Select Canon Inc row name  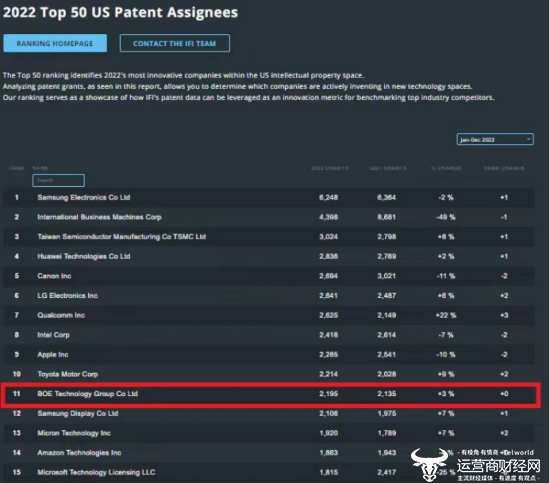tap(54, 276)
